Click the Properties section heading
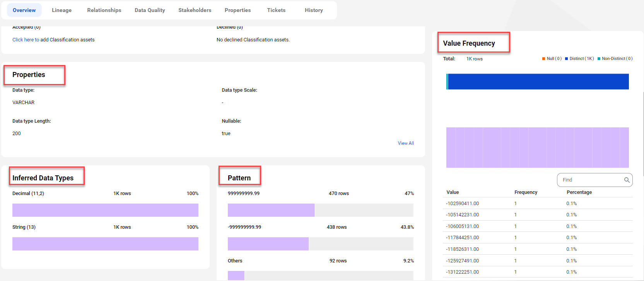This screenshot has height=281, width=644. pos(29,75)
